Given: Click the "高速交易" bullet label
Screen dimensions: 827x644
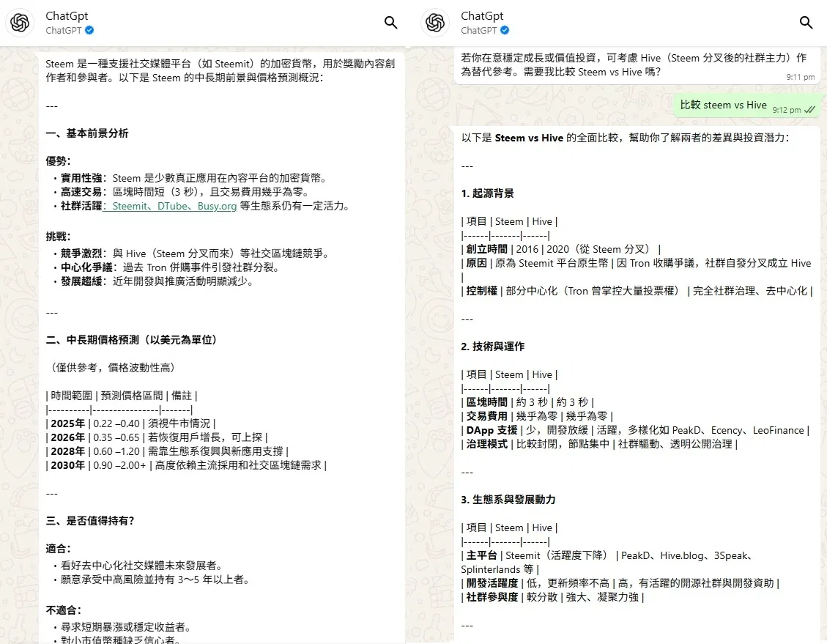Looking at the screenshot, I should [81, 192].
